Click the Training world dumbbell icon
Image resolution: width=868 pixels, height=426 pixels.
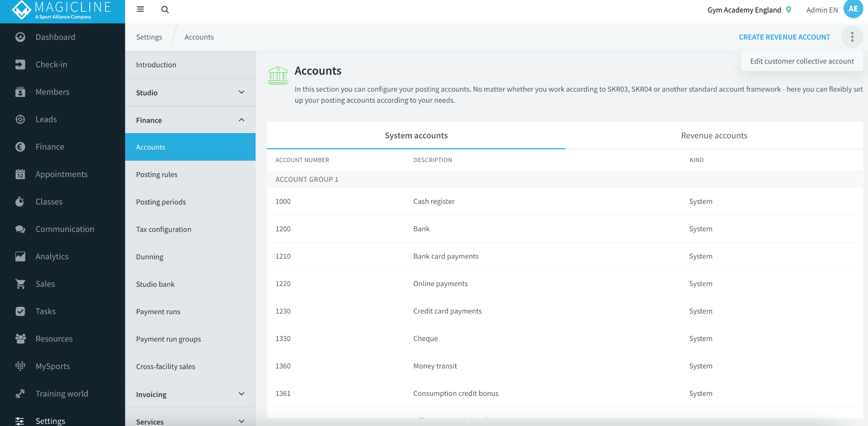20,394
